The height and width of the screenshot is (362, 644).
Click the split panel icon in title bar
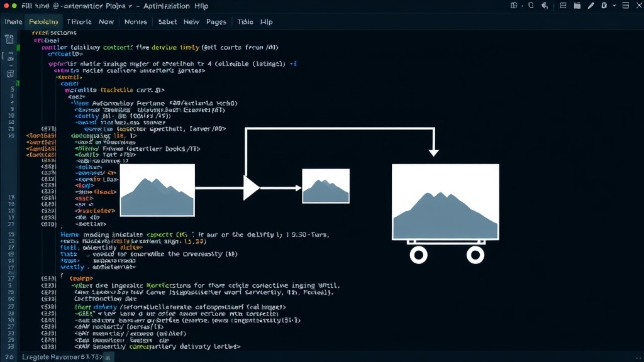626,6
